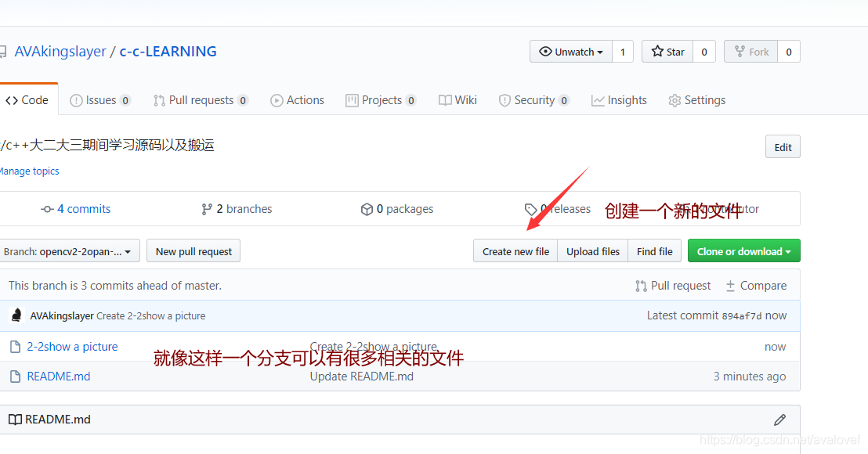The image size is (868, 454).
Task: Click the Edit description button
Action: 783,147
